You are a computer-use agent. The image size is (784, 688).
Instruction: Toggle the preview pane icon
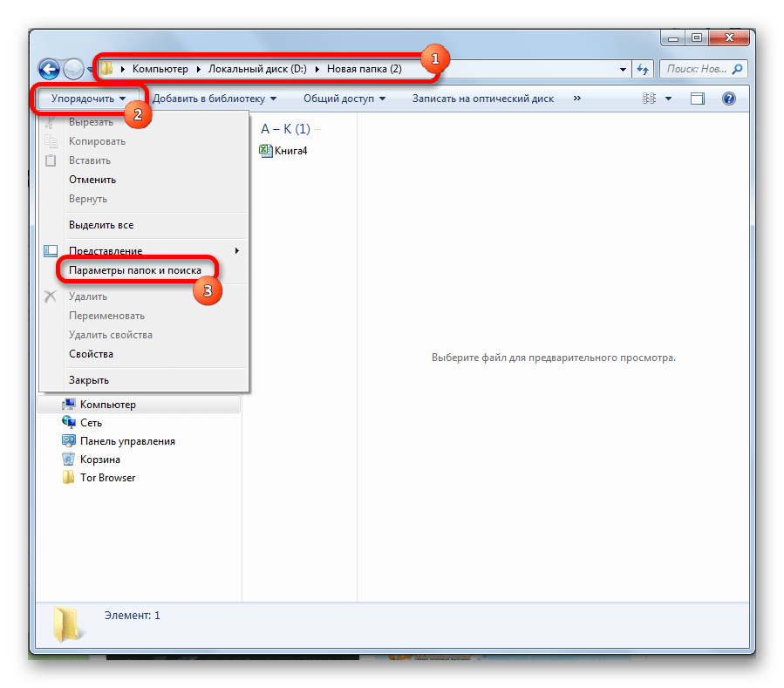(x=697, y=99)
